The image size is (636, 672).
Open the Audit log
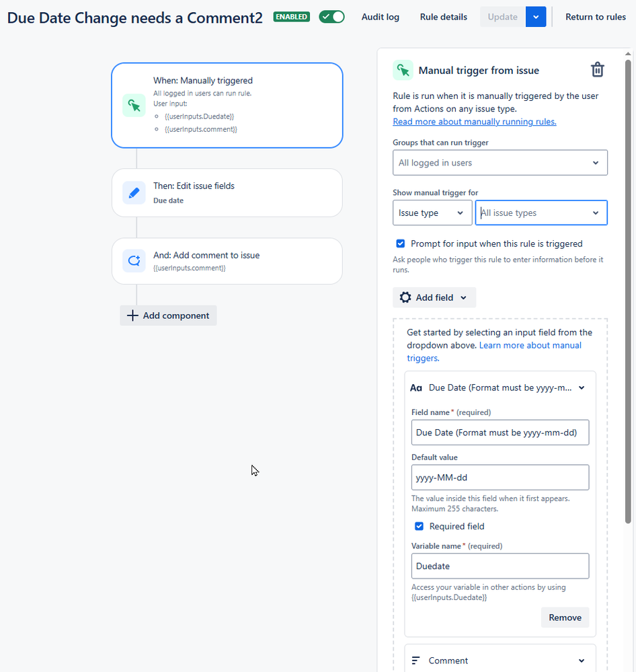381,17
